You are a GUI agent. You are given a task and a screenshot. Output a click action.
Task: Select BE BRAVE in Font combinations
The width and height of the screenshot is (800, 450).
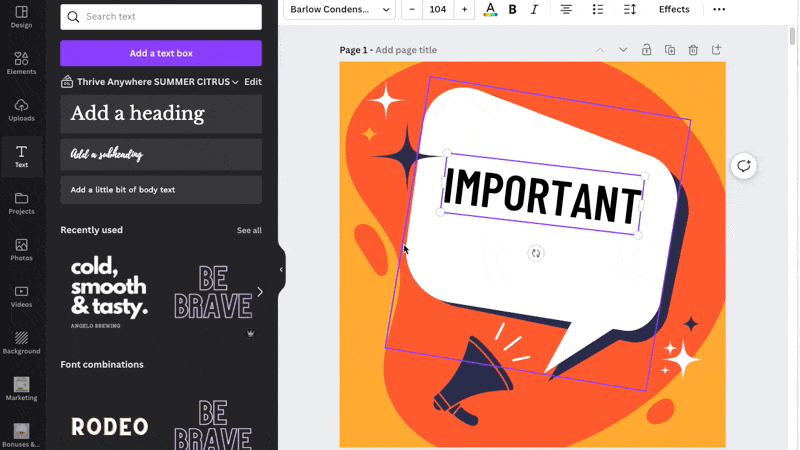213,424
